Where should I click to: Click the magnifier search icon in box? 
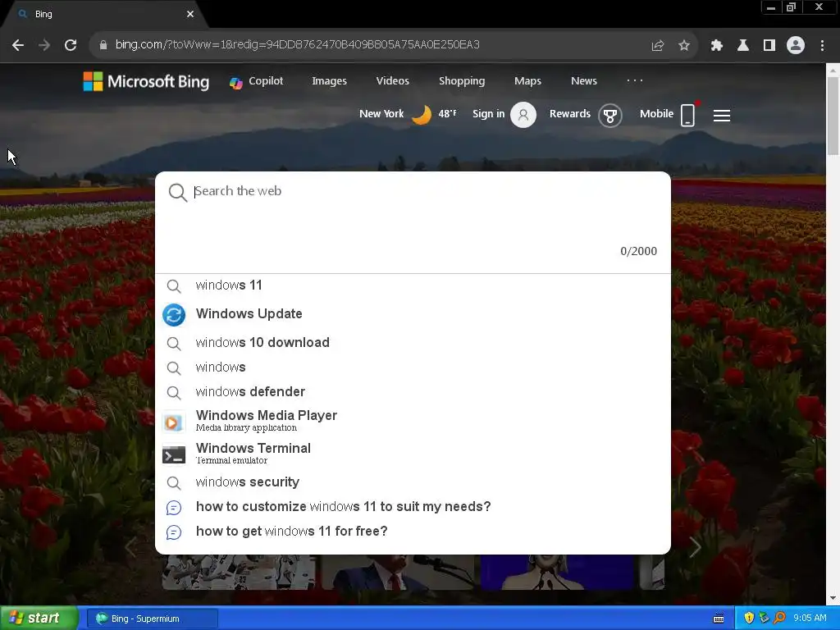click(x=177, y=192)
